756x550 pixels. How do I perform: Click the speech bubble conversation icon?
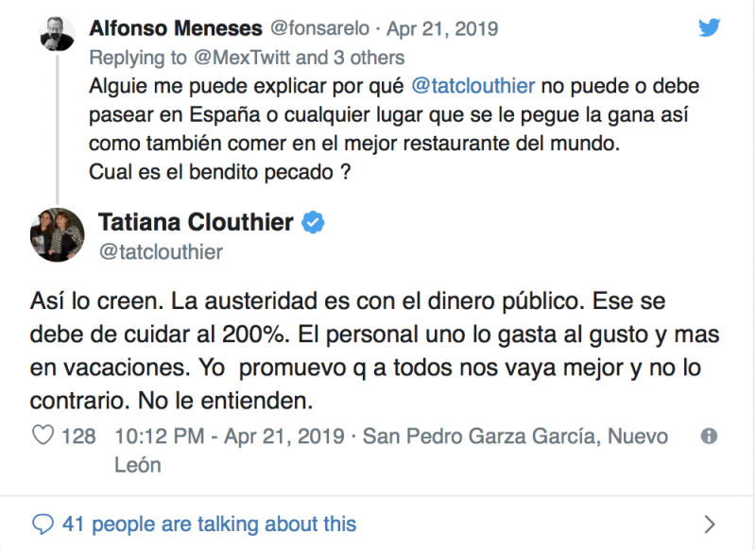coord(43,524)
